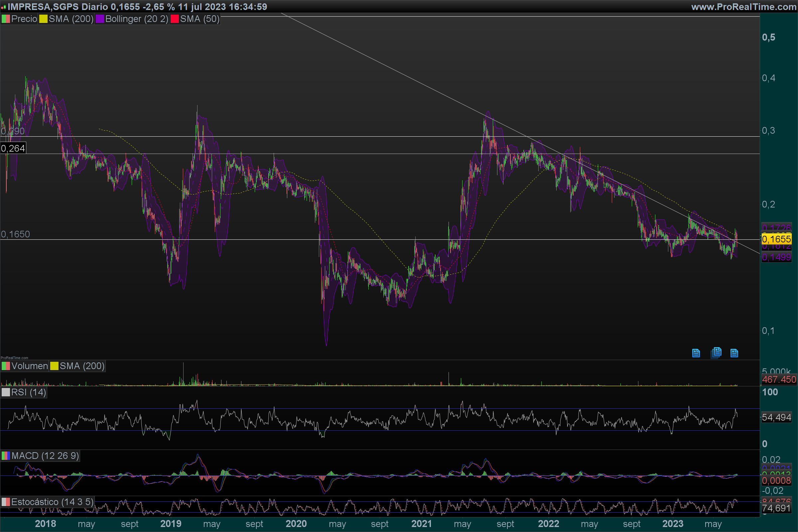Click the Estocástico legend color icon
Image resolution: width=798 pixels, height=532 pixels.
click(x=6, y=502)
